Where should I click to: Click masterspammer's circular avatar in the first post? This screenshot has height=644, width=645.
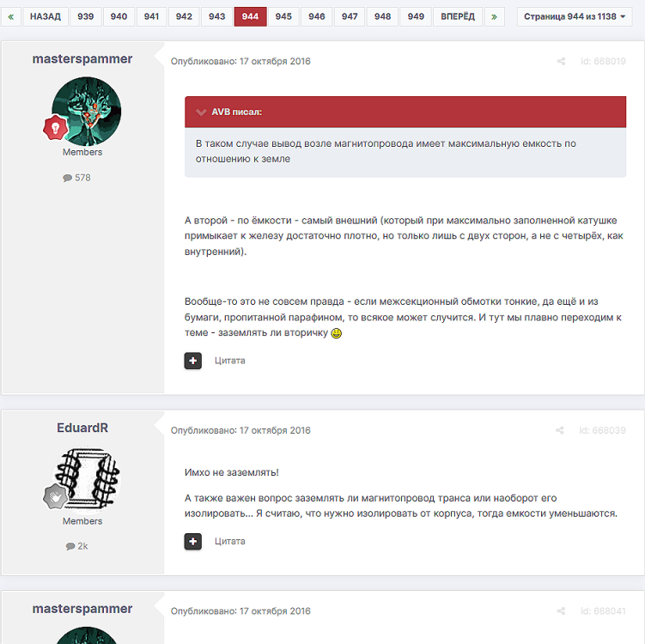click(87, 112)
